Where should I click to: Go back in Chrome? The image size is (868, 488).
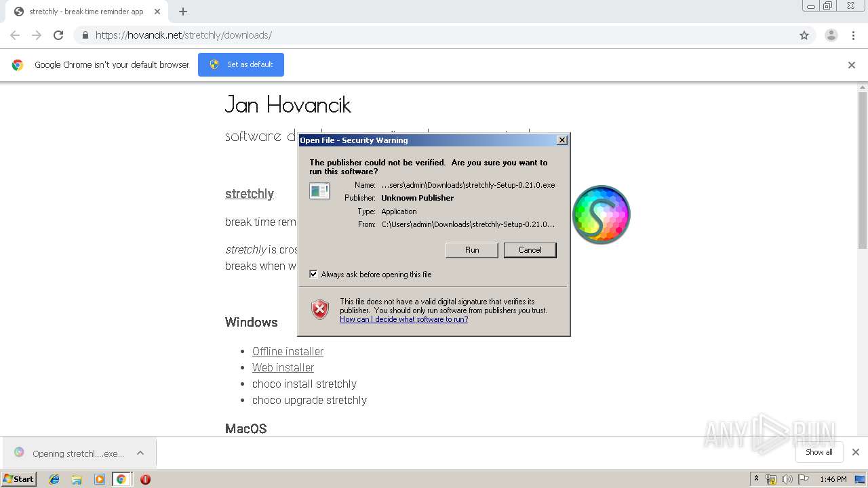(15, 35)
